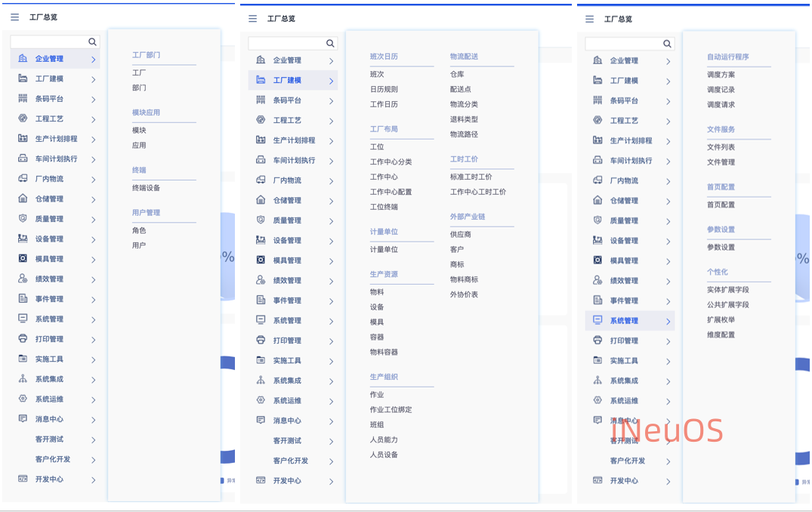Open the 外协价表 link under 外部产业链
Screen dimensions: 812x512
(464, 295)
